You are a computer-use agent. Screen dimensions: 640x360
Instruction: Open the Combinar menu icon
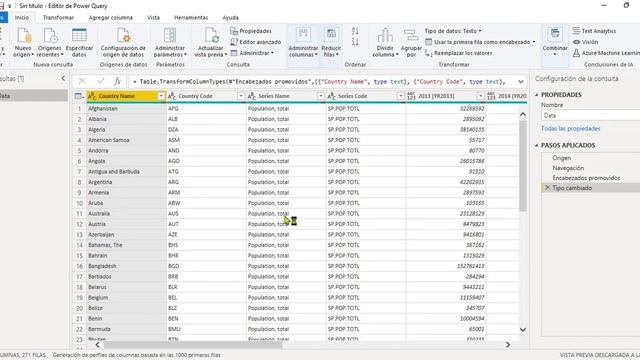pyautogui.click(x=555, y=34)
